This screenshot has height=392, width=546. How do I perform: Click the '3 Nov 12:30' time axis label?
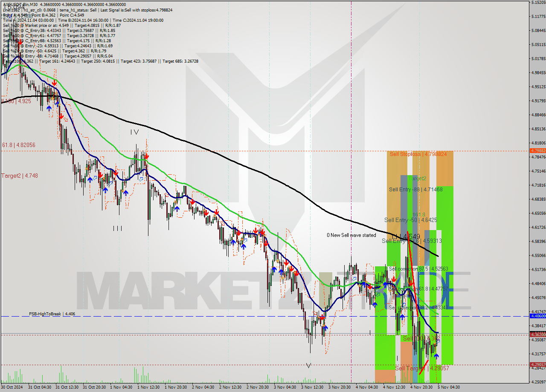click(312, 387)
